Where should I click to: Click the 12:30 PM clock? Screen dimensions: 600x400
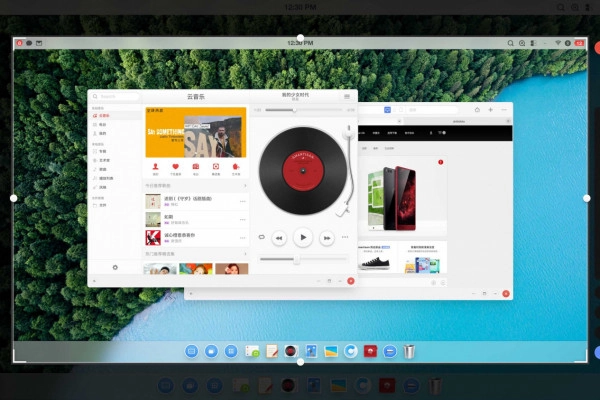[x=300, y=43]
